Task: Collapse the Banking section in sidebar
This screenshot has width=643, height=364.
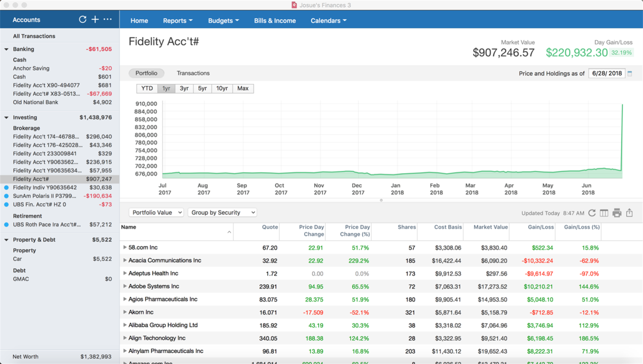Action: click(x=6, y=49)
